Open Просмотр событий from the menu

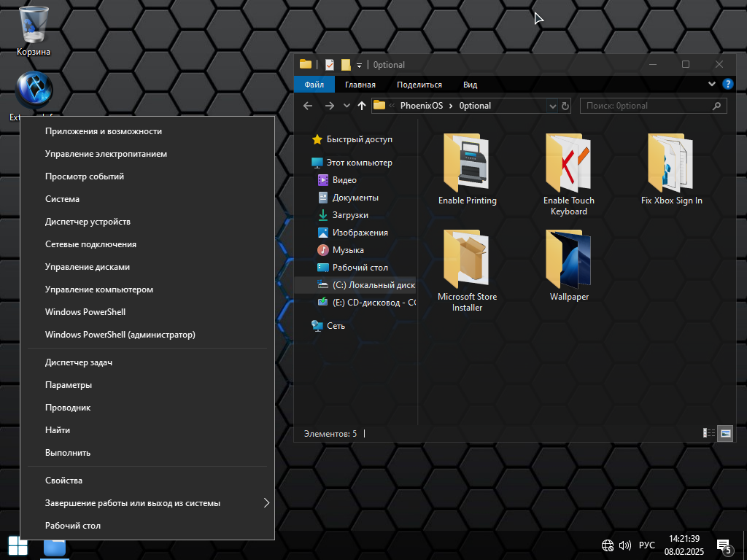point(147,176)
